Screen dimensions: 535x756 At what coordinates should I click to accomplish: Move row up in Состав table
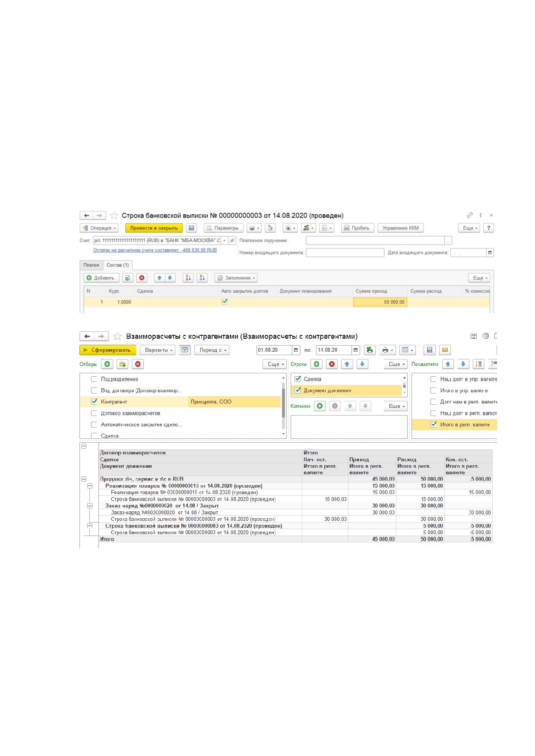click(159, 278)
